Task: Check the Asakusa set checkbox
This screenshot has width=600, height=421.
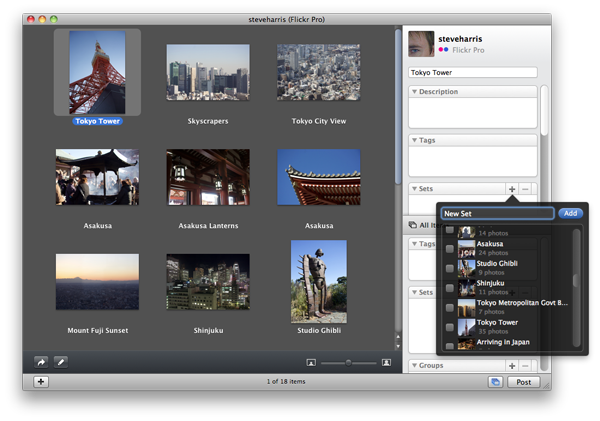Action: (450, 249)
